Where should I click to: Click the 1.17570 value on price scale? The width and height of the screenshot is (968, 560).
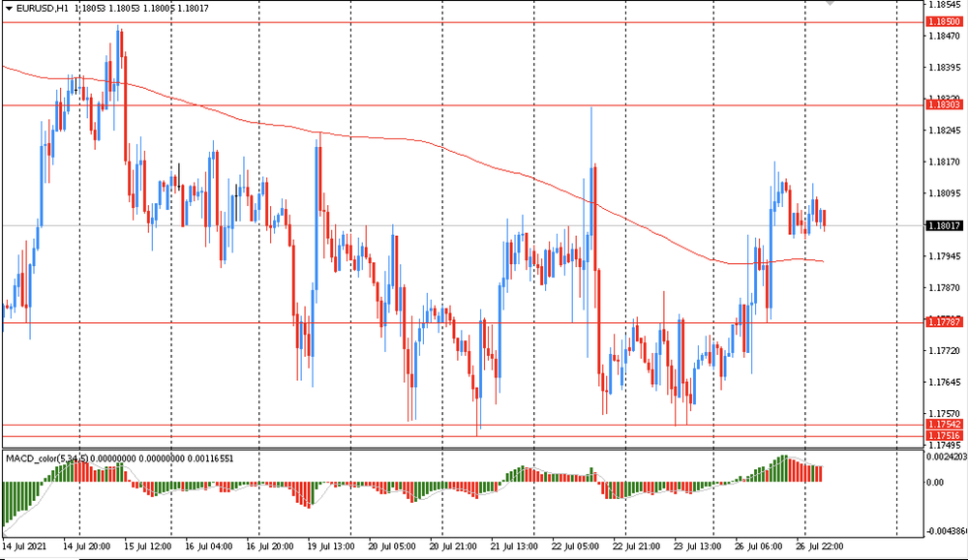click(x=945, y=414)
